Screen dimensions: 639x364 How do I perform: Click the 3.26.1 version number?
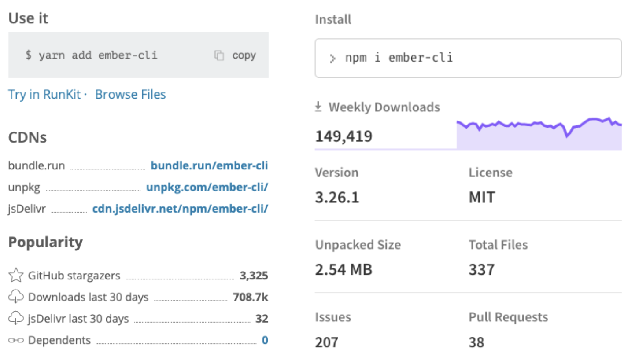[337, 197]
